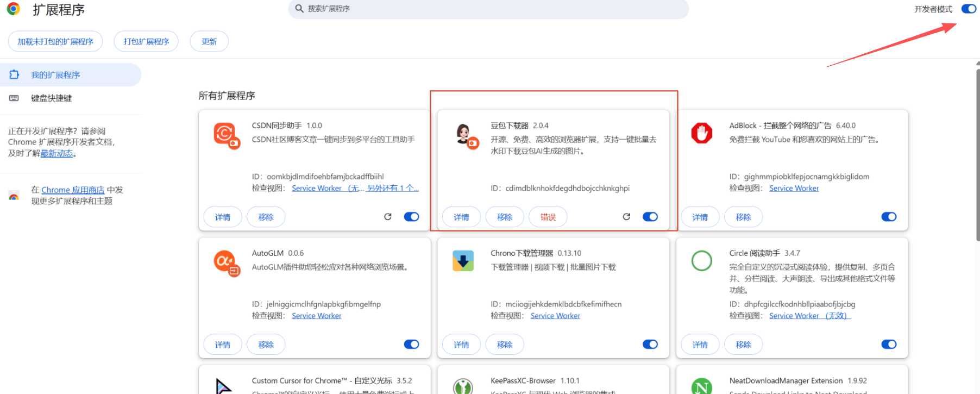Click the KeePassXC-Browser 1.10.1 title
The image size is (980, 394).
click(535, 381)
